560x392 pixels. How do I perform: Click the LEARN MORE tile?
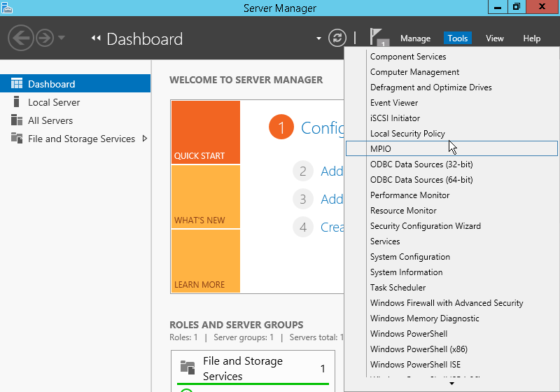coord(206,260)
